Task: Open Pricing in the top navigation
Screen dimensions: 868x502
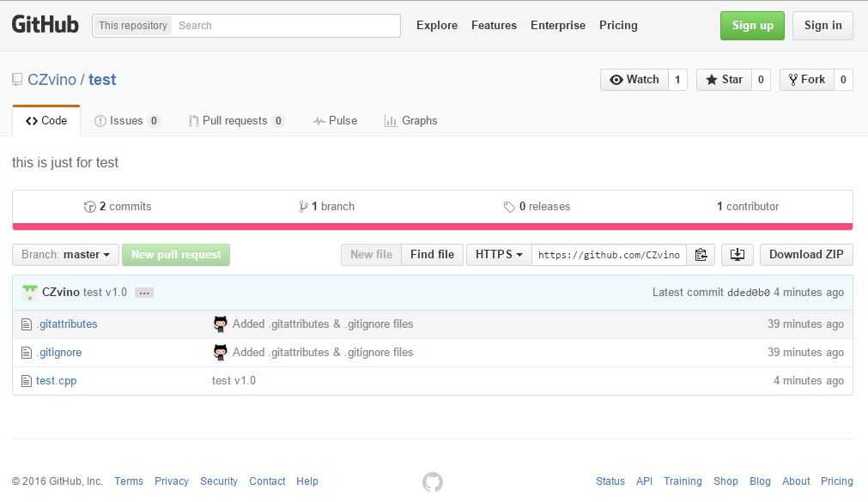Action: (x=618, y=26)
